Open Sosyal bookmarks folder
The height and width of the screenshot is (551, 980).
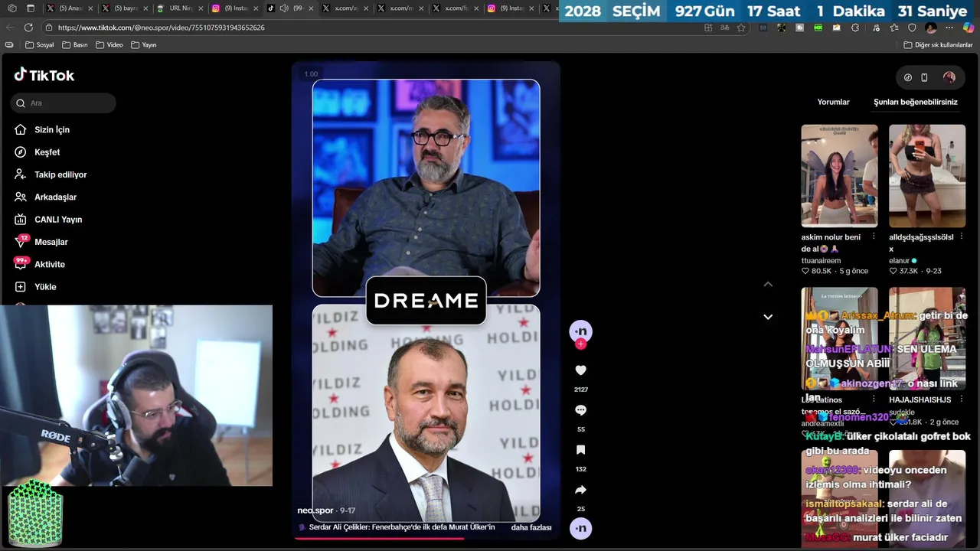pyautogui.click(x=40, y=45)
